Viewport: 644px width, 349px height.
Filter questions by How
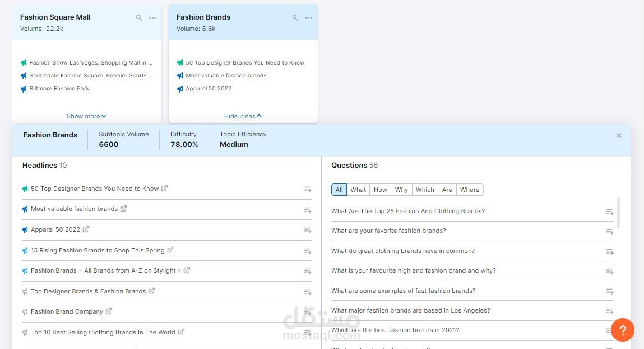coord(381,190)
